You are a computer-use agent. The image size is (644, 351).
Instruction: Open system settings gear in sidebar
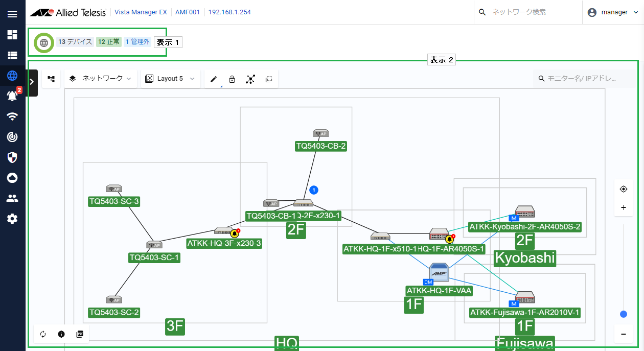click(x=12, y=219)
